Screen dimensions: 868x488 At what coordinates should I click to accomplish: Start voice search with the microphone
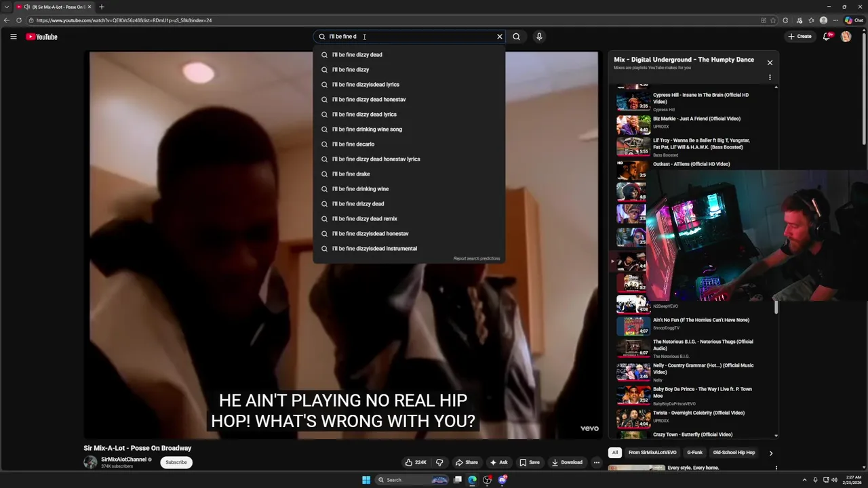[539, 37]
